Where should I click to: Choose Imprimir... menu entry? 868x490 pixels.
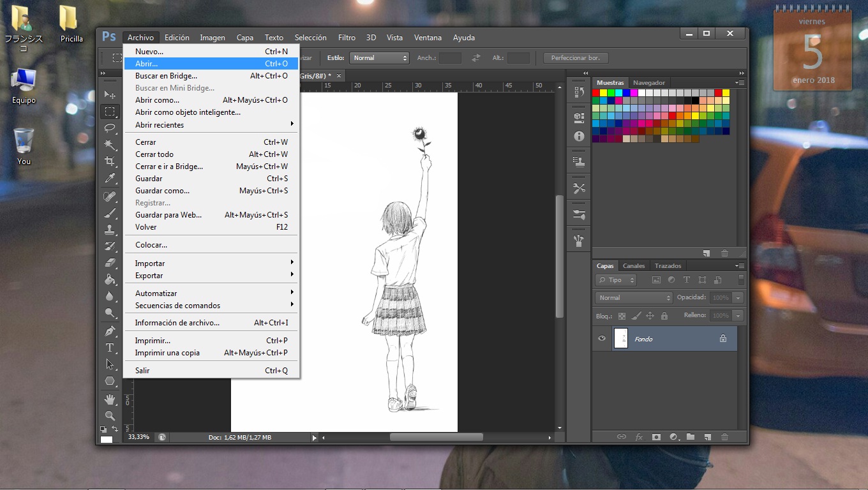pyautogui.click(x=211, y=341)
